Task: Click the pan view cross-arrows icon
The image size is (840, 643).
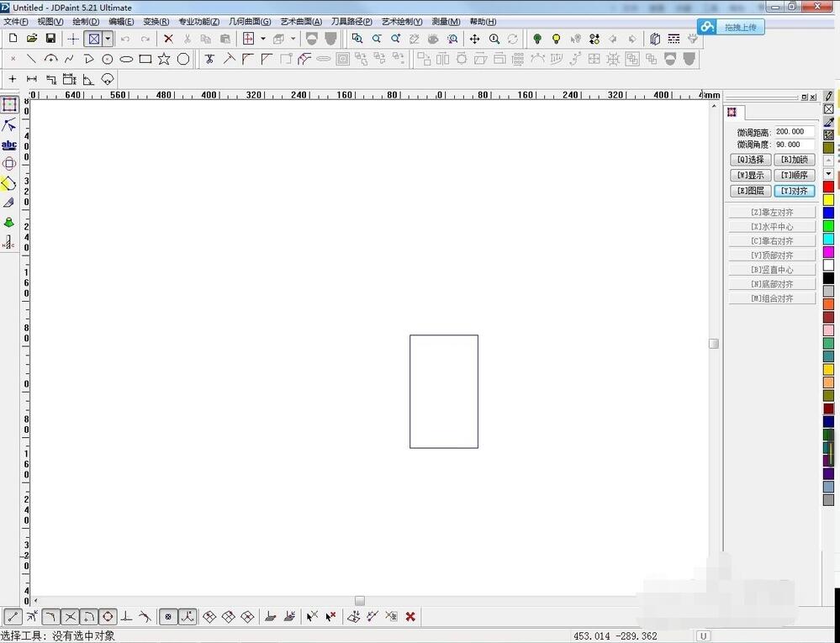Action: 475,39
